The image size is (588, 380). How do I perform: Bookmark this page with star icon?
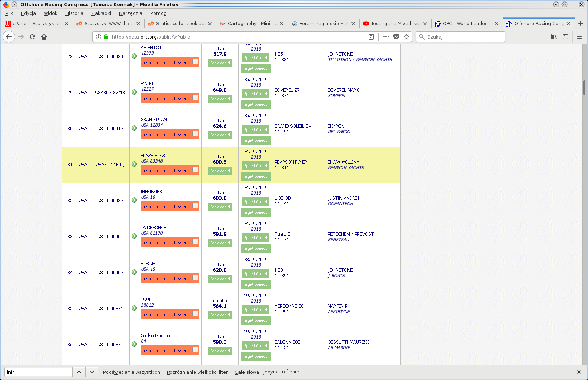406,37
